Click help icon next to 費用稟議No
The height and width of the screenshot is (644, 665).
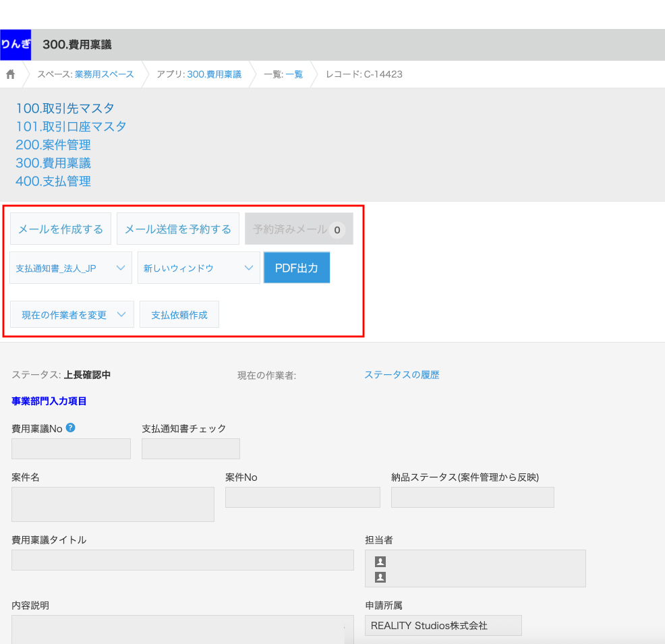[x=71, y=428]
